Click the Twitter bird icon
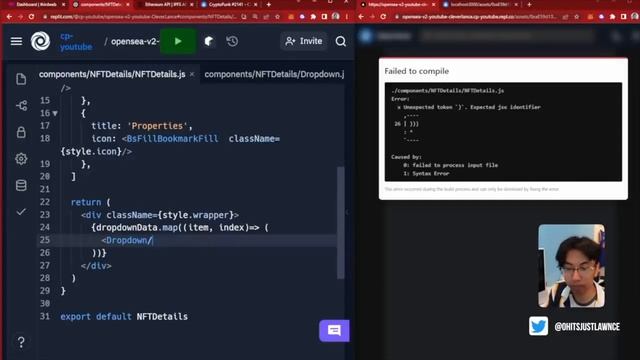Screen dimensions: 640x360 pos(538,326)
